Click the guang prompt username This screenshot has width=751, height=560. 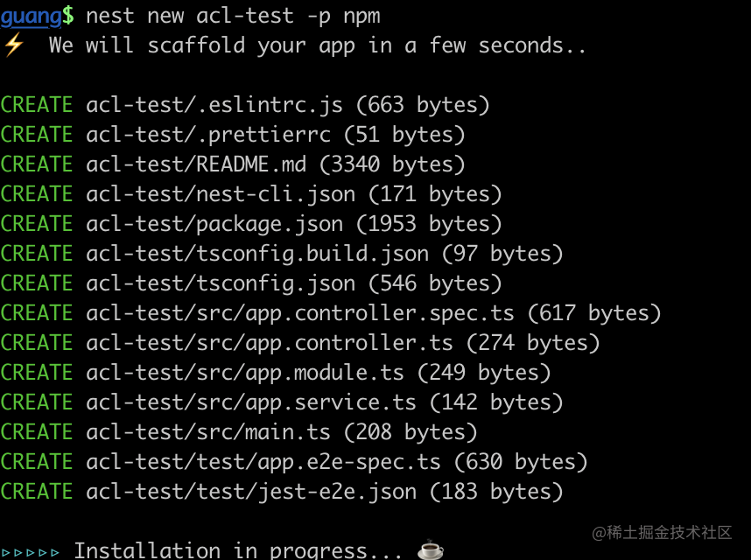(x=32, y=15)
